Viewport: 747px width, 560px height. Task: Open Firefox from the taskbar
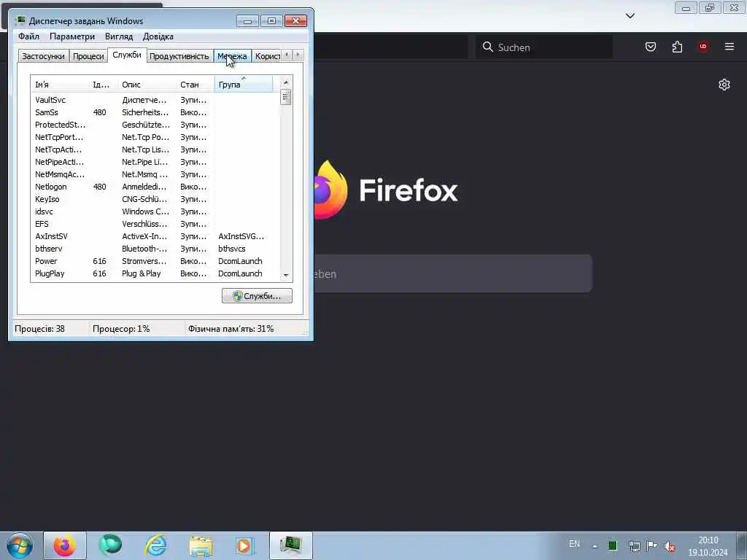65,545
